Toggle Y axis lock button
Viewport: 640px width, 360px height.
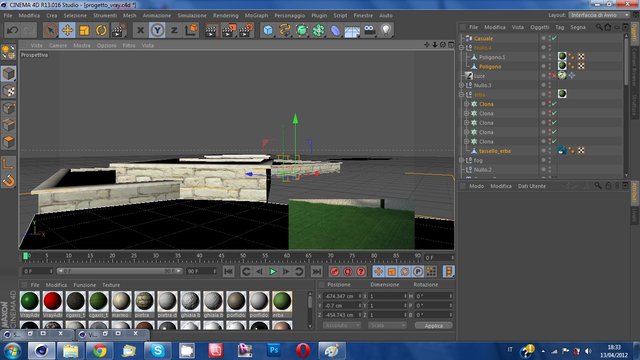coord(157,30)
